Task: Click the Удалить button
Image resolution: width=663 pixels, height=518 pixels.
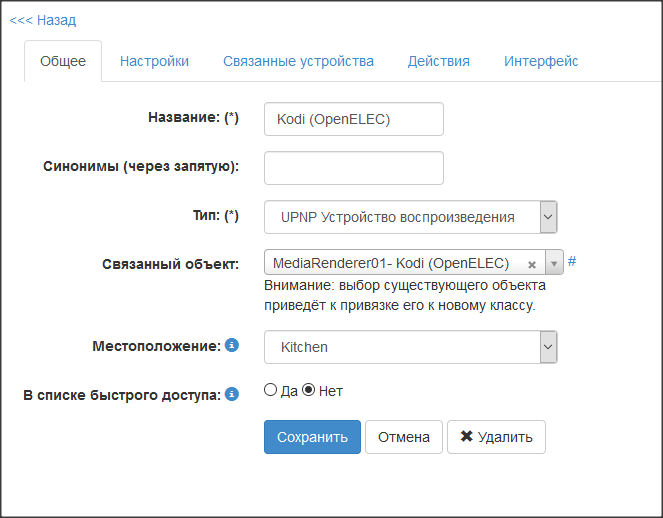Action: [496, 437]
